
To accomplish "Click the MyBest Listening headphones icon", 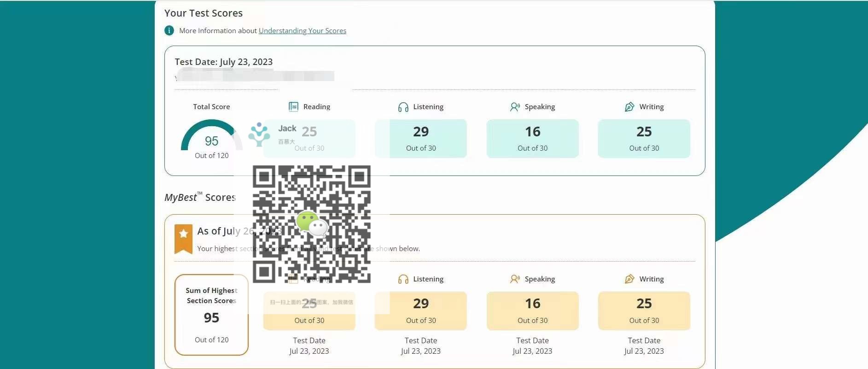I will click(x=403, y=279).
